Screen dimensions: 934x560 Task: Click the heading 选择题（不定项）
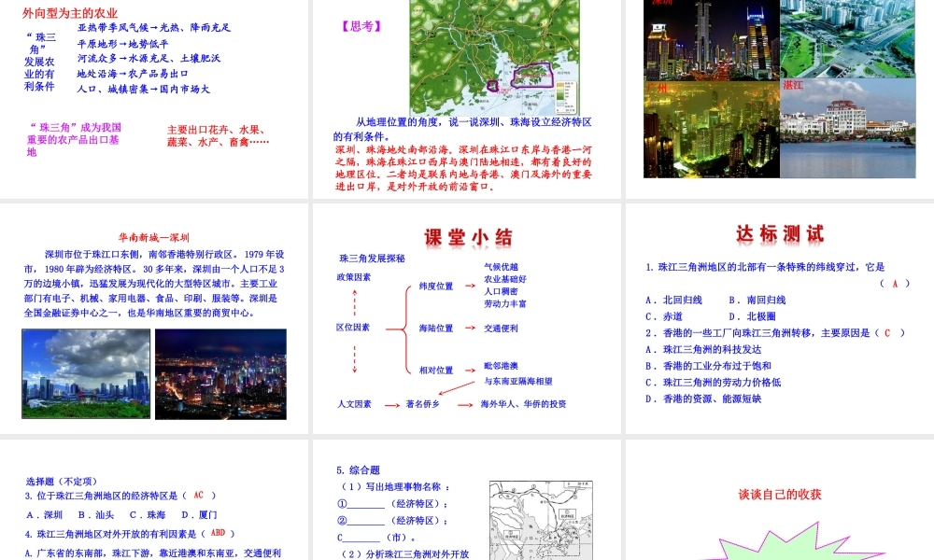[62, 482]
